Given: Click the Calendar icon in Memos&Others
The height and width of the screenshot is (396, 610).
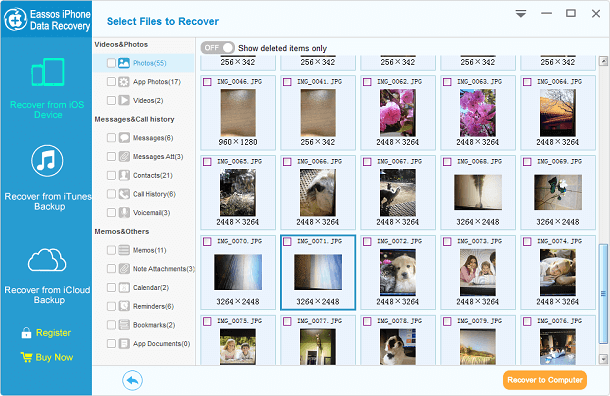Looking at the screenshot, I should click(x=124, y=287).
